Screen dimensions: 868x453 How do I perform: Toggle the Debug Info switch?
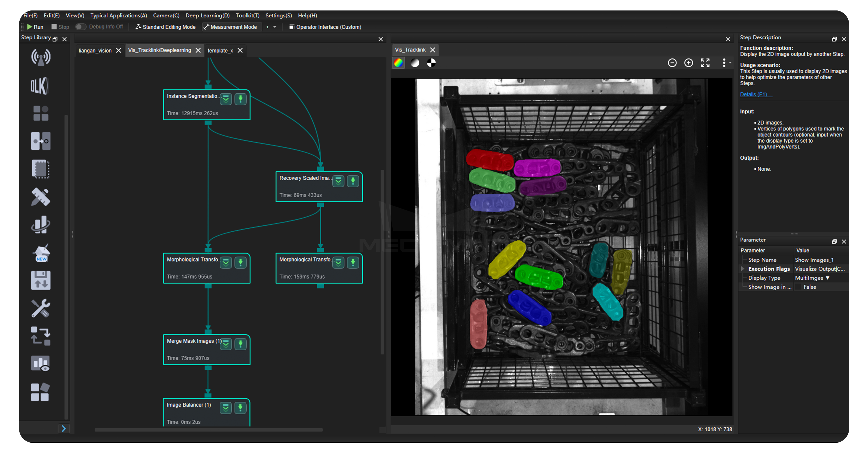80,27
